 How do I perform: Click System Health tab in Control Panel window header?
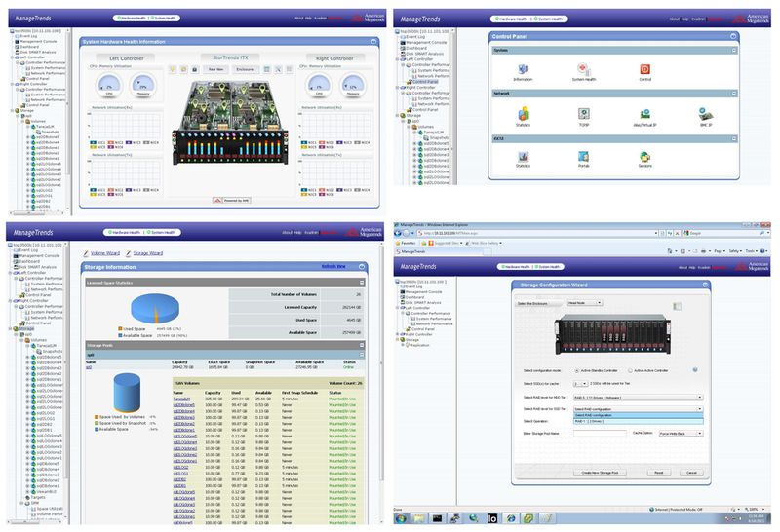(x=549, y=19)
